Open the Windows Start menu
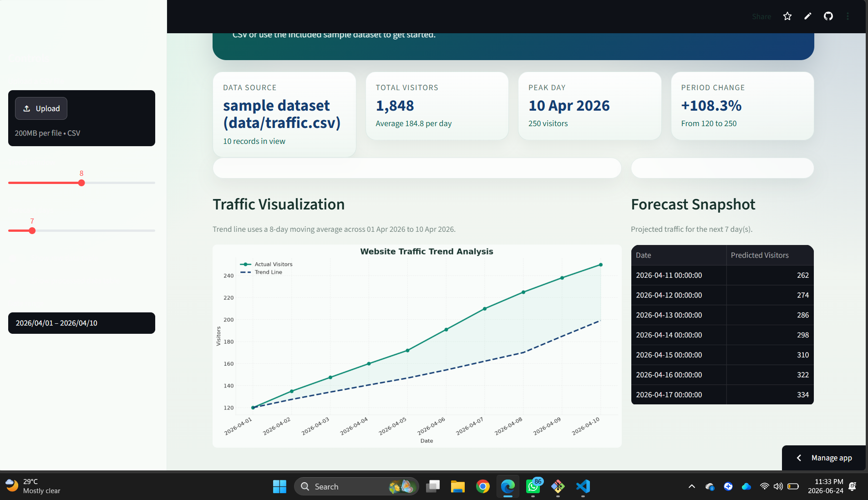 [x=279, y=486]
